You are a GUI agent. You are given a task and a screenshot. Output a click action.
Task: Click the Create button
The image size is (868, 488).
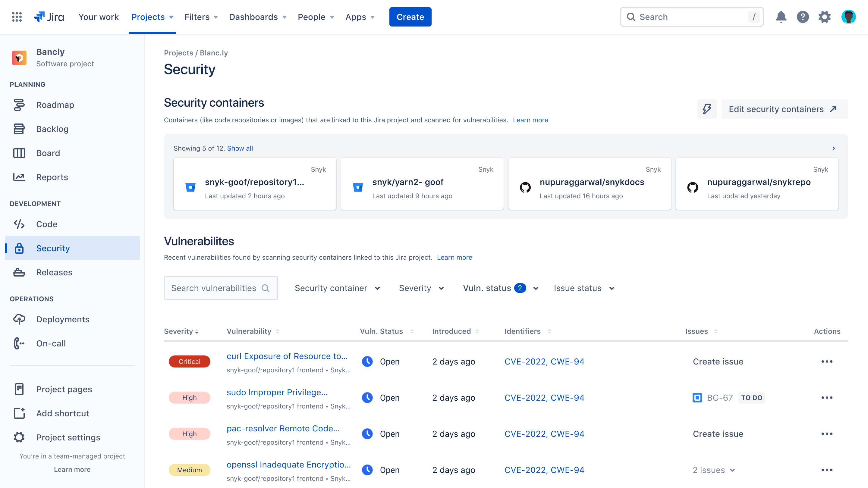tap(410, 17)
